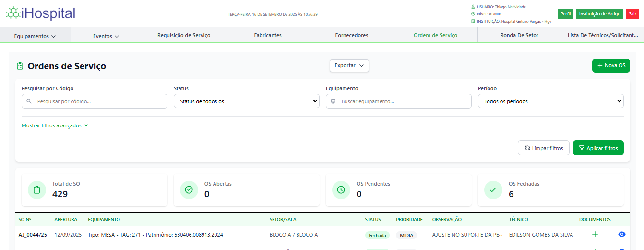Screen dimensions: 644x250
Task: Switch to Ronda De Setor tab
Action: [519, 35]
